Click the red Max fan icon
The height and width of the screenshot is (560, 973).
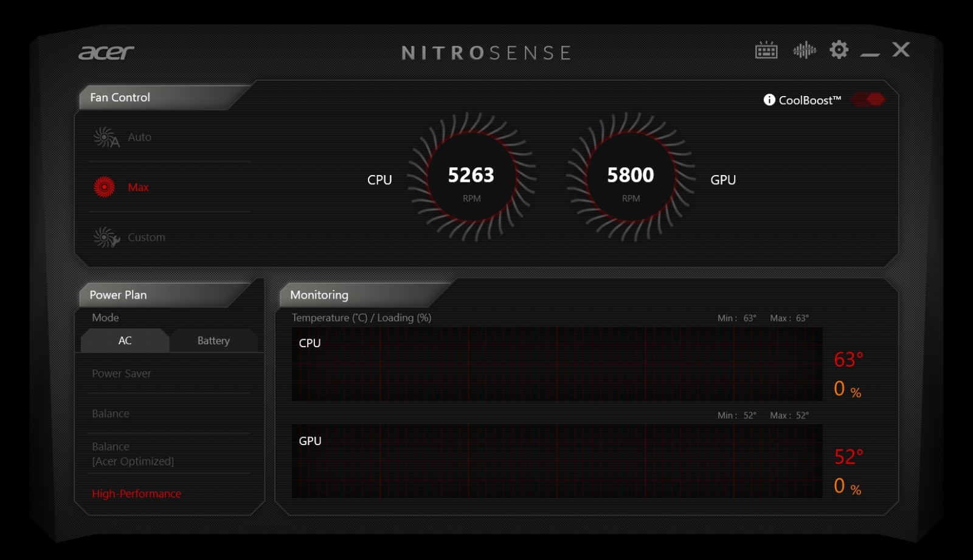tap(105, 187)
